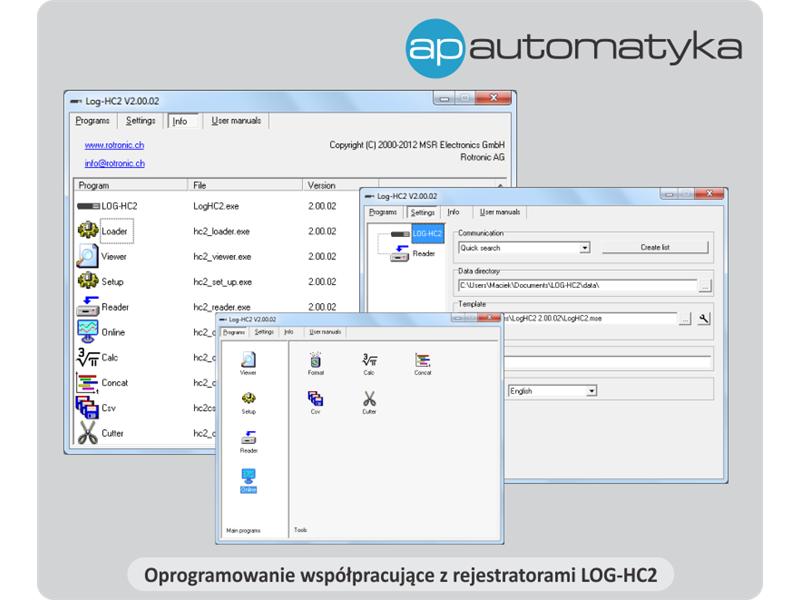Viewport: 800px width, 600px height.
Task: Click hc2_loader.exe file name cell
Action: pyautogui.click(x=221, y=231)
